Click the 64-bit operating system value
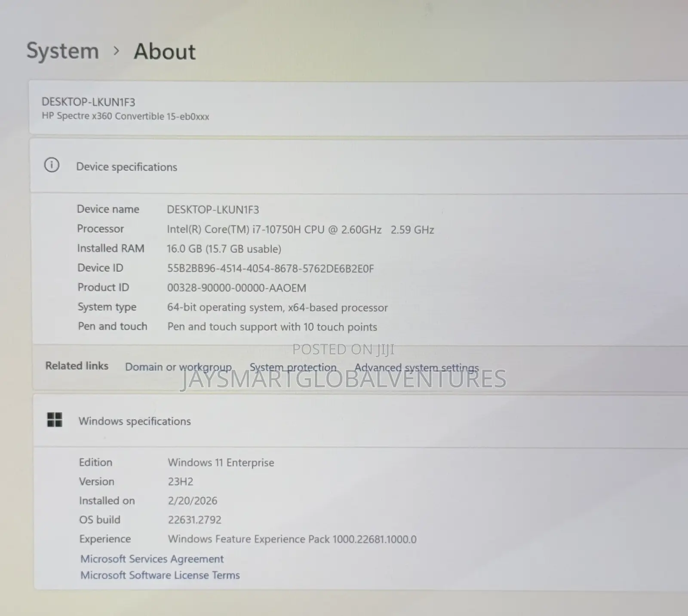 pyautogui.click(x=278, y=308)
